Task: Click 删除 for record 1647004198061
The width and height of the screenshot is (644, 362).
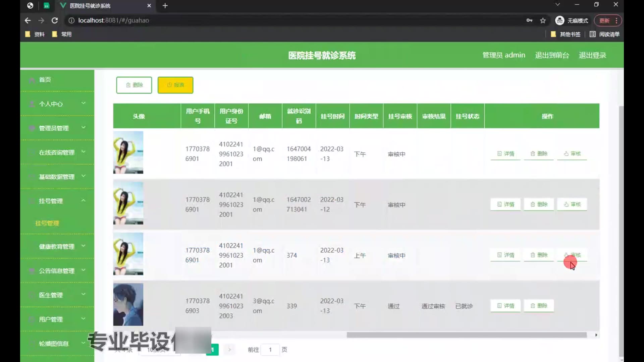Action: pos(539,154)
